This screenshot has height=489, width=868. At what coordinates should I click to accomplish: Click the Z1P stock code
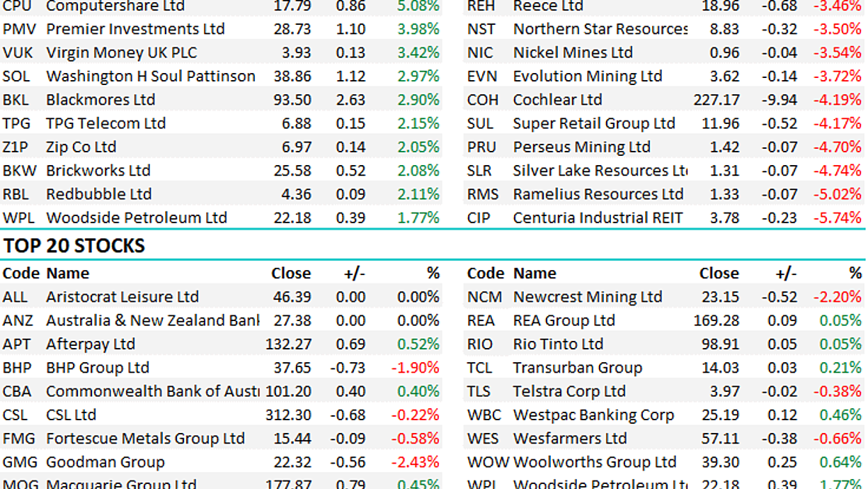point(17,147)
